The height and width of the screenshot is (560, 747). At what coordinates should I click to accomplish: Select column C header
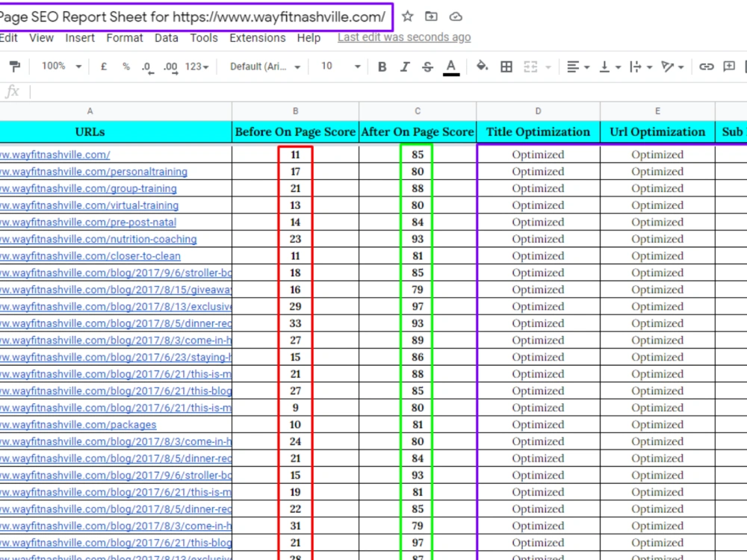click(x=418, y=111)
